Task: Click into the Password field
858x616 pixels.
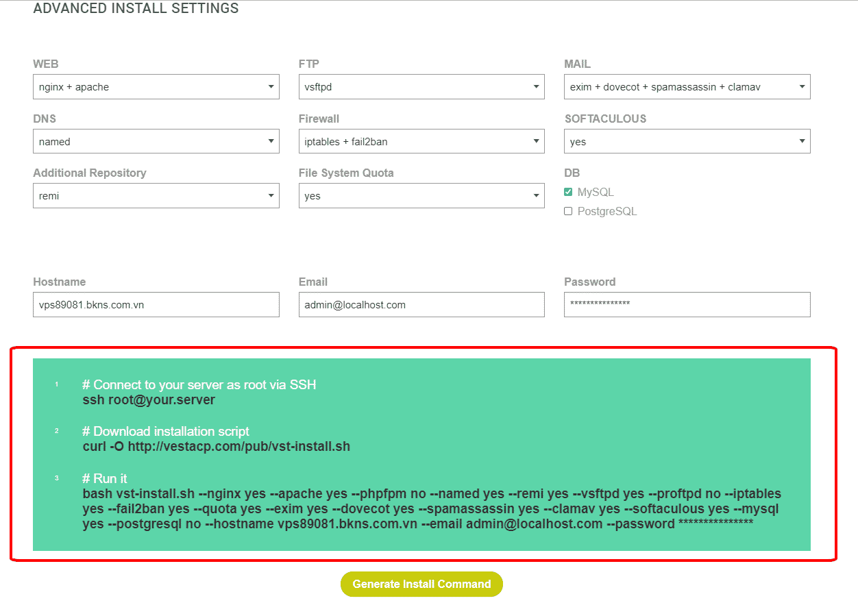Action: [x=687, y=305]
